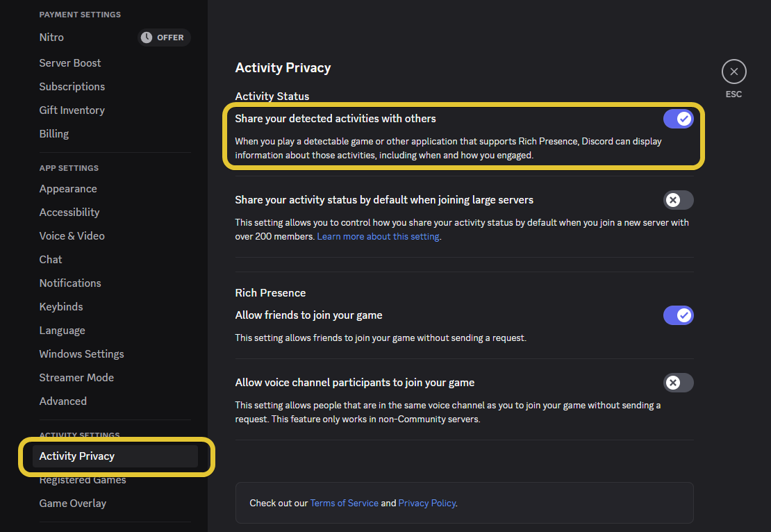Click the Rich Presence section heading
The height and width of the screenshot is (532, 771).
point(270,293)
